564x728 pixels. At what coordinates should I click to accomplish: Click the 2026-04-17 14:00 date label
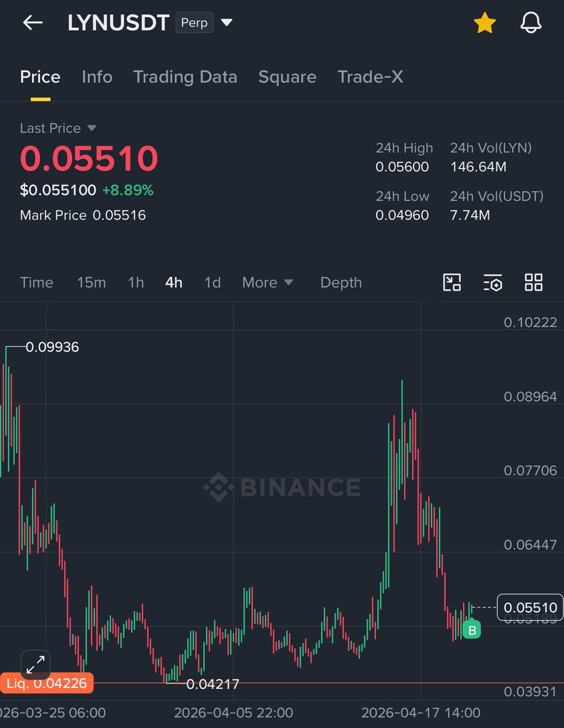(x=421, y=712)
